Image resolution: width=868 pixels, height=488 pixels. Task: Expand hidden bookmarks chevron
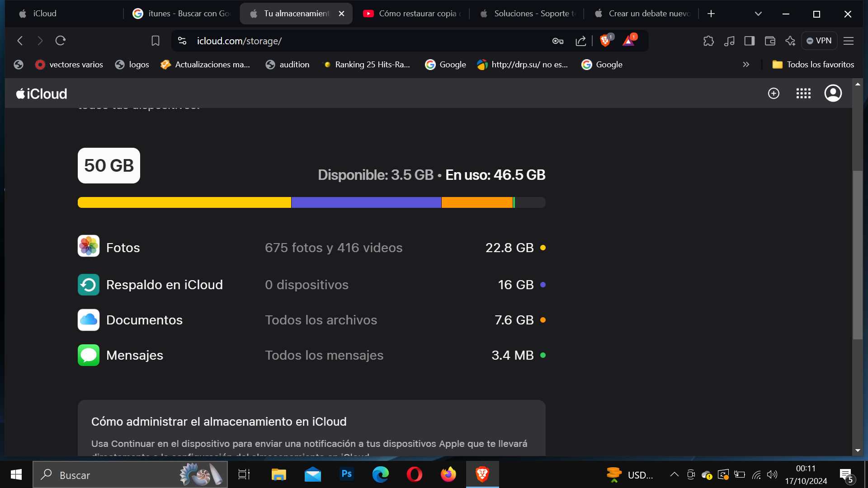click(746, 65)
